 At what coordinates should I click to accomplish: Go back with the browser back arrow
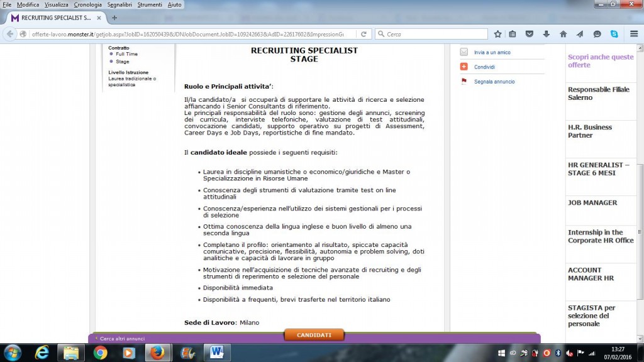(x=10, y=34)
